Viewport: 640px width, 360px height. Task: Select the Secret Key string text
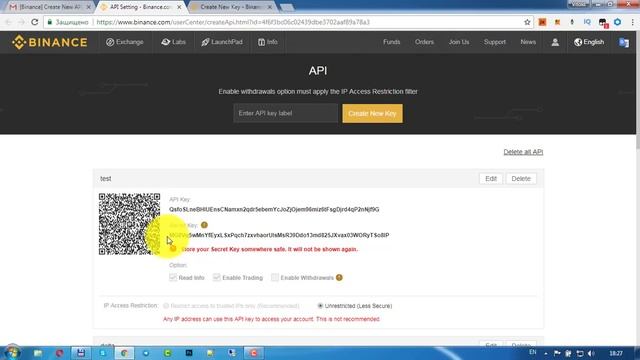[279, 235]
